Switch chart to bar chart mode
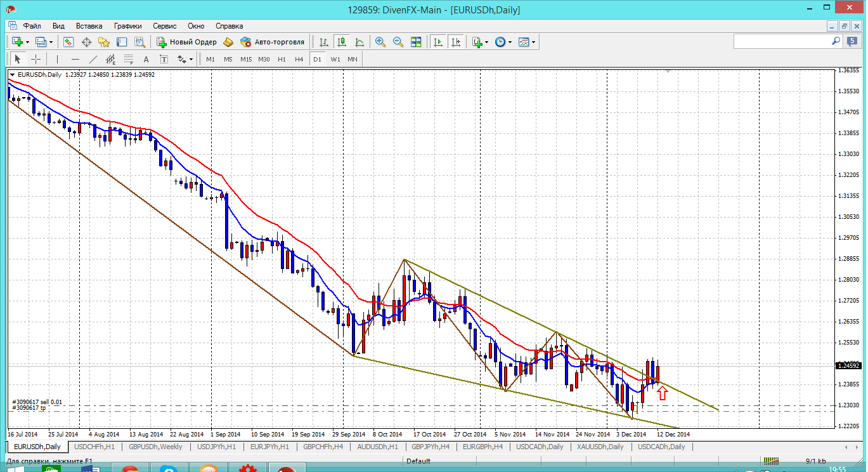Screen dimensions: 868x472 324,42
